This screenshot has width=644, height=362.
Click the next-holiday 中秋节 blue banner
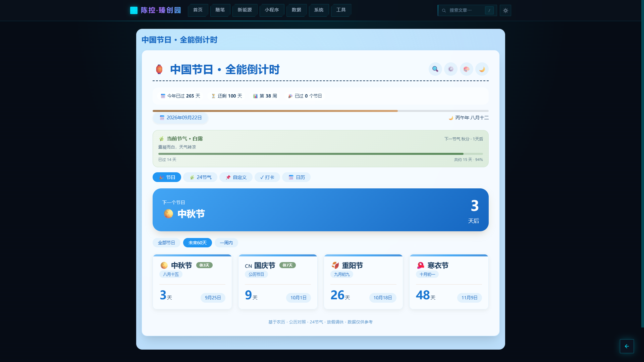tap(321, 210)
